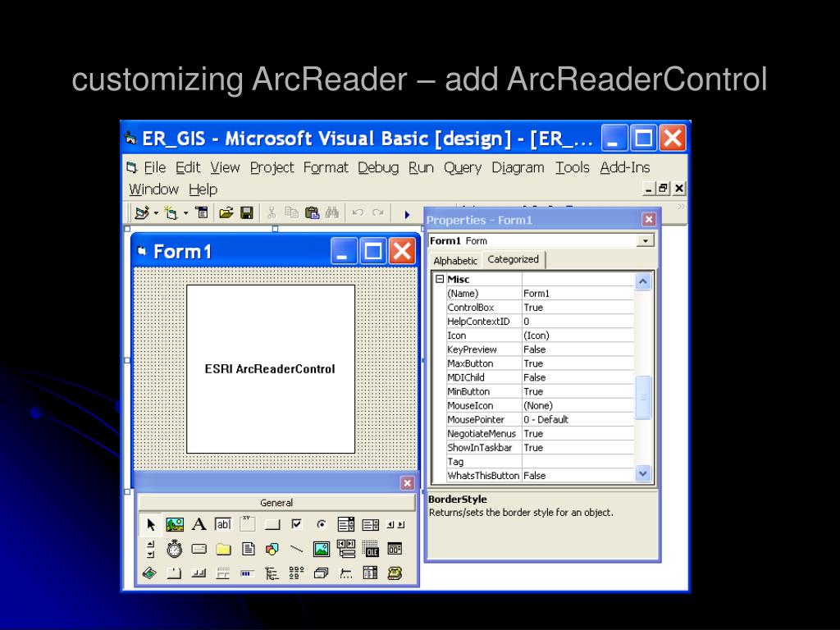Select the ArcReaderControl map tool
Screen dimensions: 840x630
pos(149,573)
